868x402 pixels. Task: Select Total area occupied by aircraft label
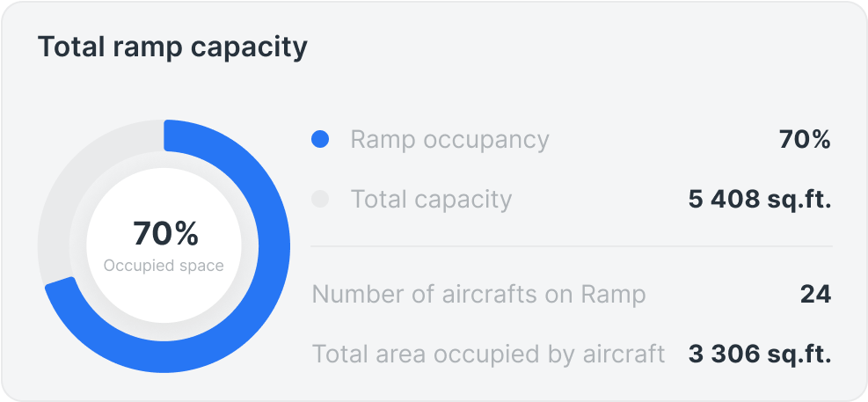[x=488, y=354]
